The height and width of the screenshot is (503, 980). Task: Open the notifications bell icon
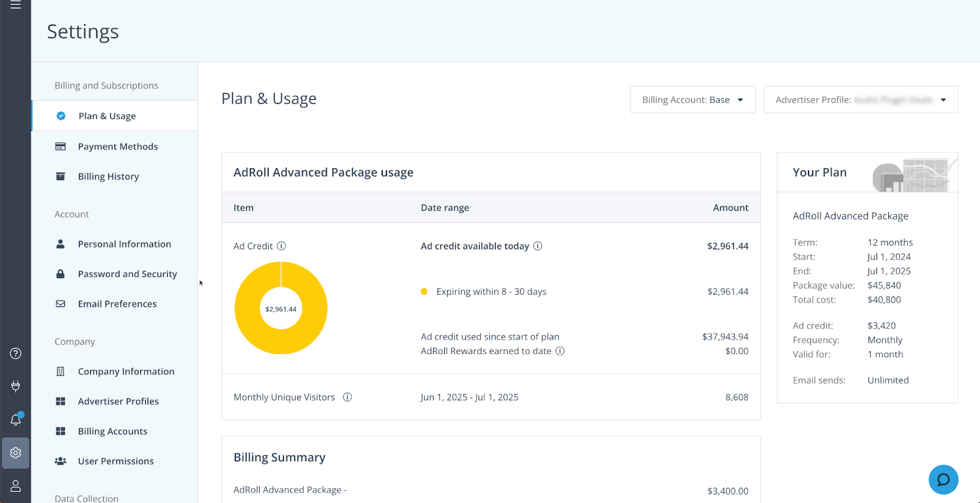16,419
